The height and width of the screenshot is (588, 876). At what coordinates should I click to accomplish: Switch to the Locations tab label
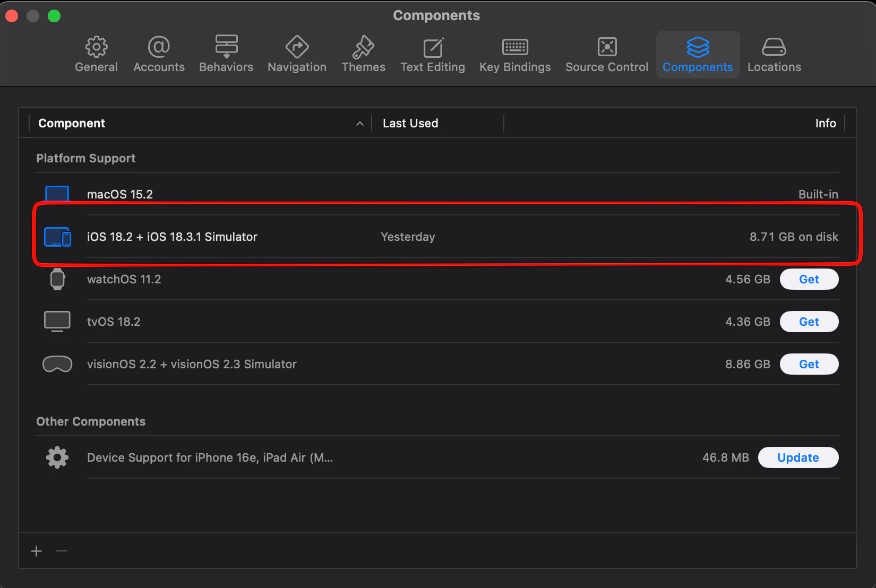point(774,67)
